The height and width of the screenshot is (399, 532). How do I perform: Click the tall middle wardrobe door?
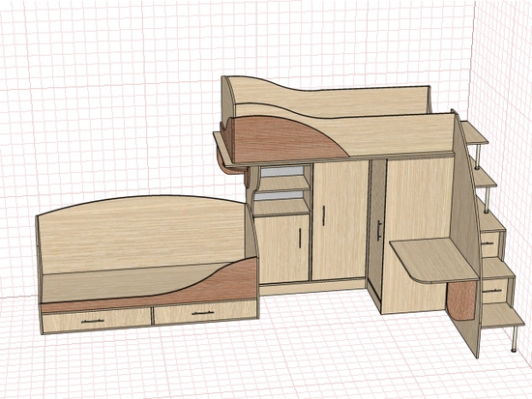tap(340, 220)
